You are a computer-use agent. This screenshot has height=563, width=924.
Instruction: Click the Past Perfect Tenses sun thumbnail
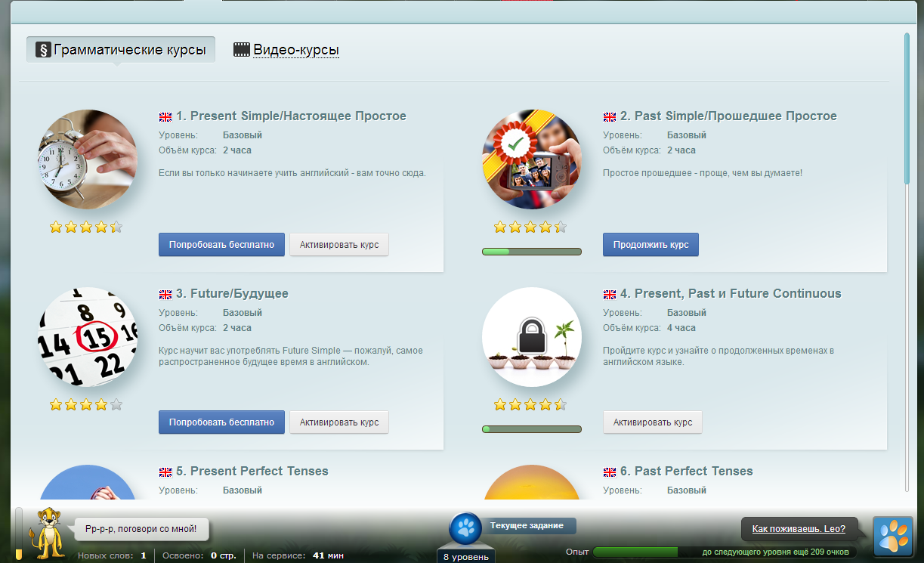point(532,482)
